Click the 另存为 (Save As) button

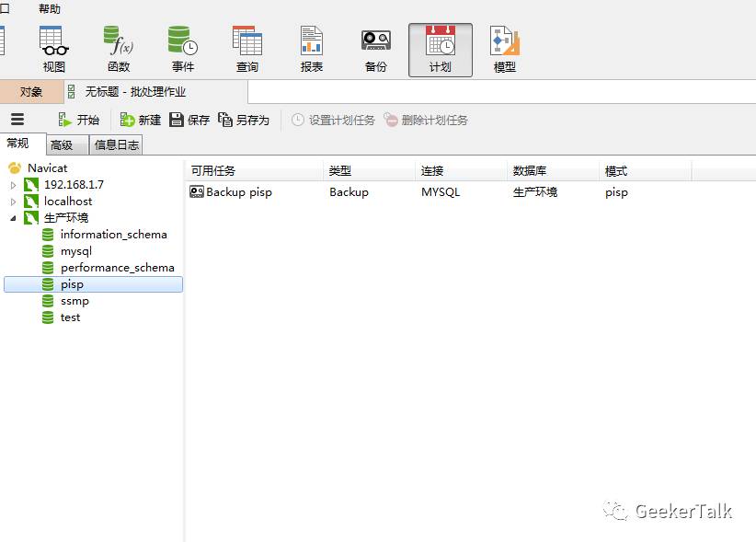pos(244,120)
